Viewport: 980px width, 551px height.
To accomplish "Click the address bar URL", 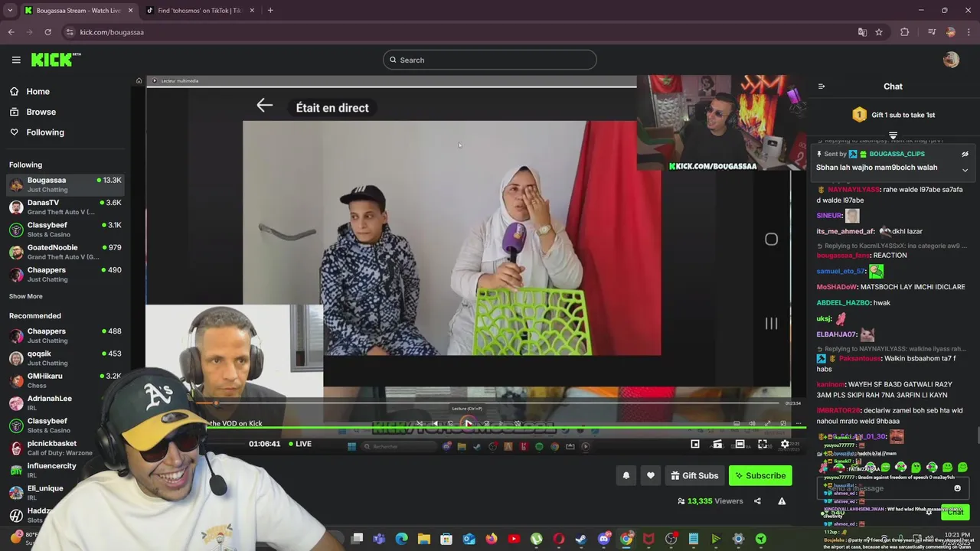I will pos(112,32).
